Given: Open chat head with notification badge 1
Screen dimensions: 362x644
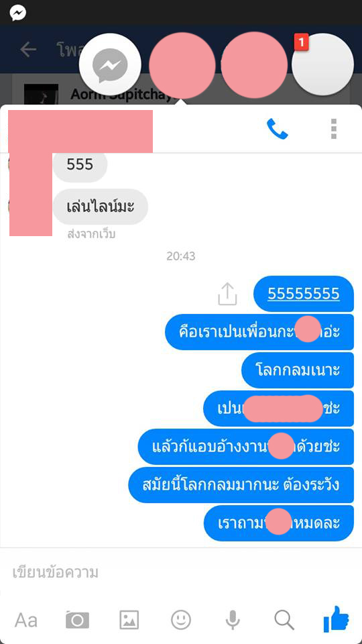Looking at the screenshot, I should (322, 65).
